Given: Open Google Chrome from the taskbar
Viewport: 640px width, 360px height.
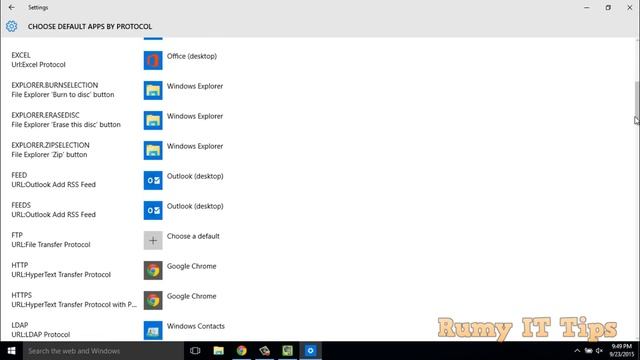Looking at the screenshot, I should [x=242, y=351].
